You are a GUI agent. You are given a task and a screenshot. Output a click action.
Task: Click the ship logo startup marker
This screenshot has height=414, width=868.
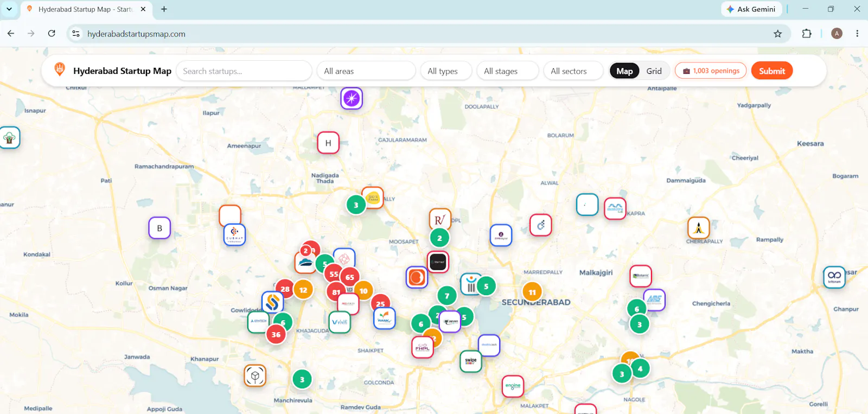(305, 263)
